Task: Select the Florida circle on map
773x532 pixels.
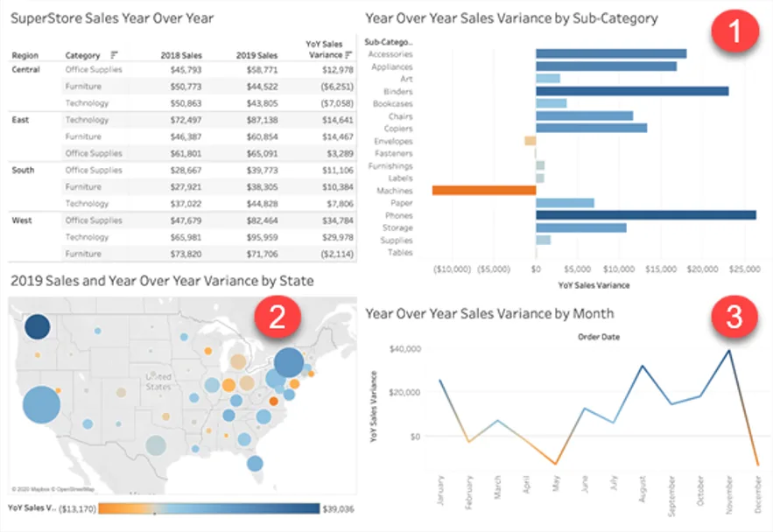Action: click(x=255, y=464)
